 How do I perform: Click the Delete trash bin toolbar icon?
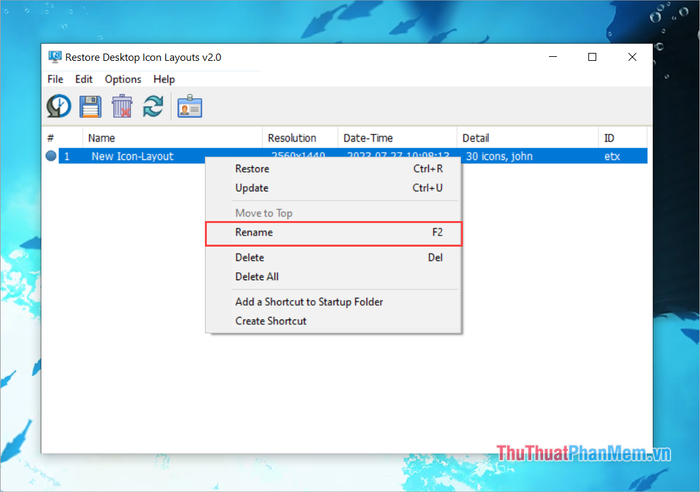click(121, 107)
